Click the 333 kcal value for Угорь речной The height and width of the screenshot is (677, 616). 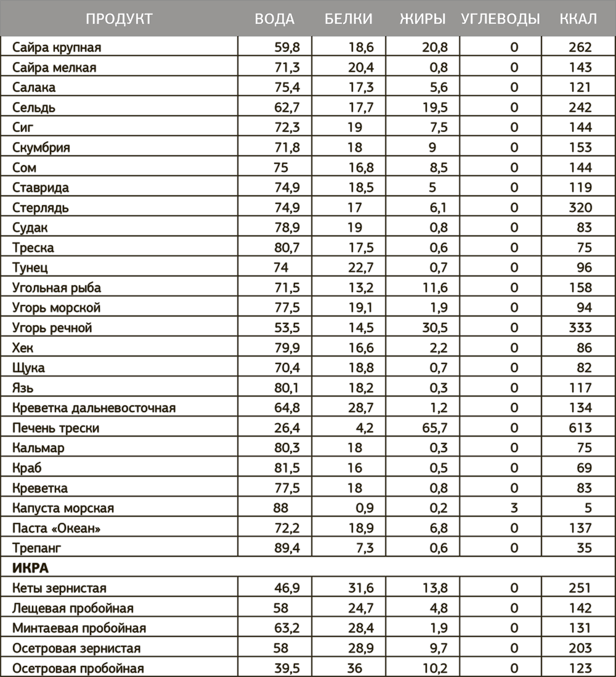pos(580,328)
